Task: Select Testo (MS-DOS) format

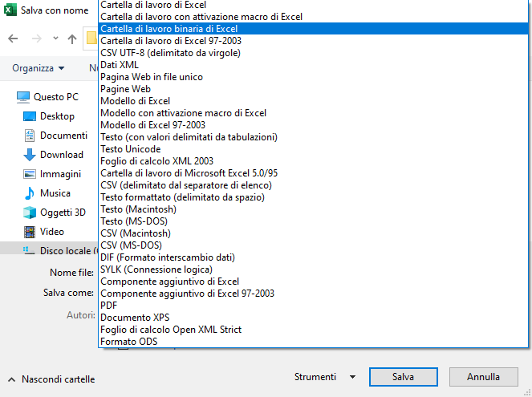Action: 313,221
